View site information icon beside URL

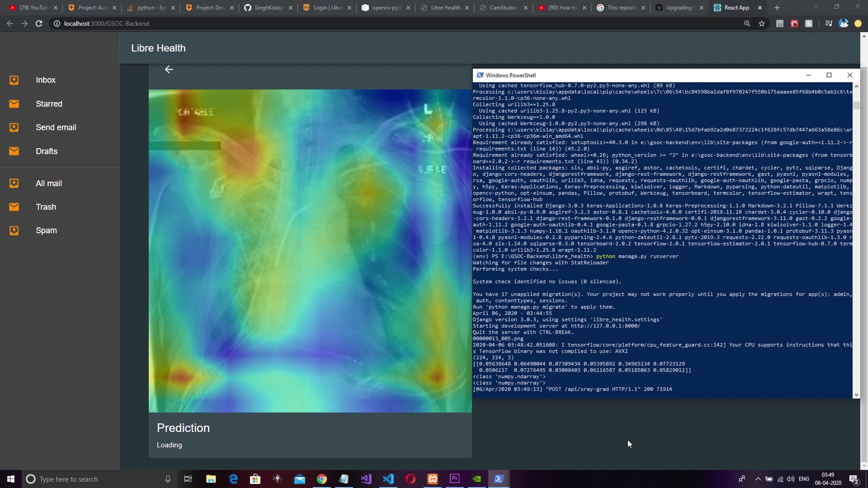57,23
